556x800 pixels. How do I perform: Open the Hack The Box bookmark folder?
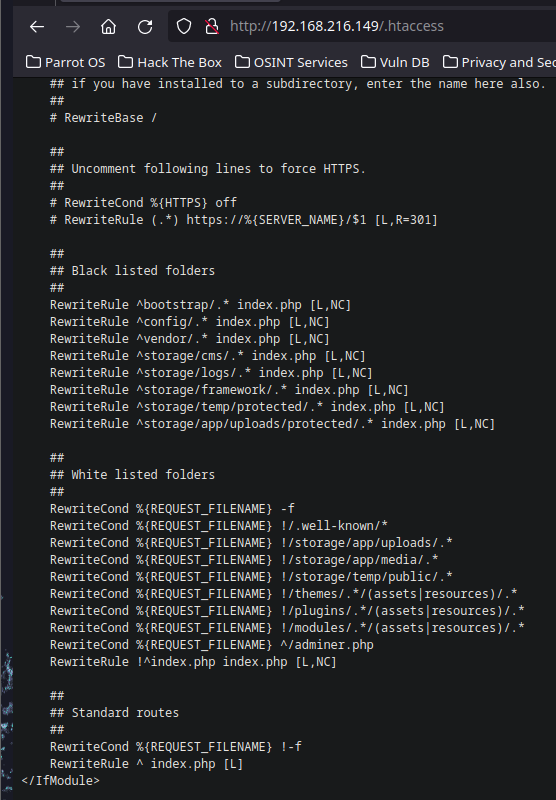[x=170, y=62]
